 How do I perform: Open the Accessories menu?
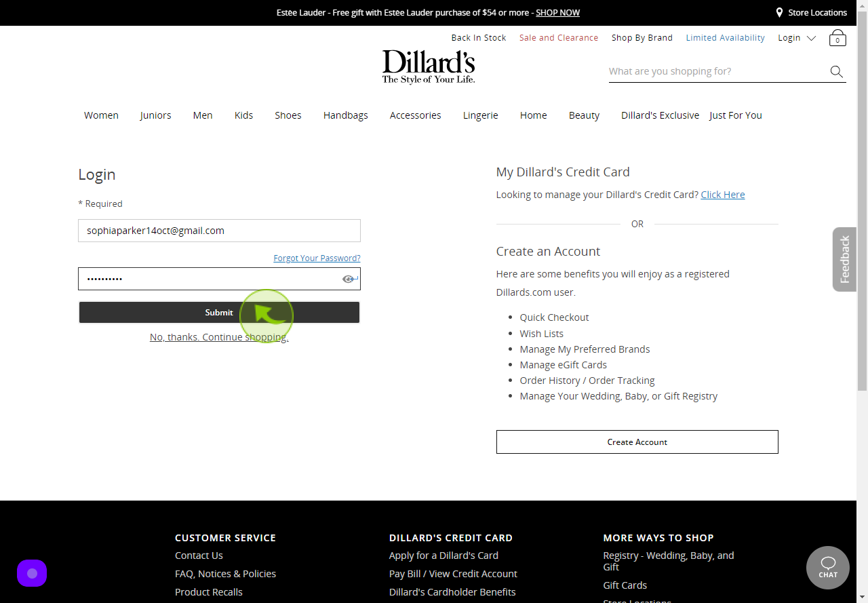pyautogui.click(x=416, y=115)
